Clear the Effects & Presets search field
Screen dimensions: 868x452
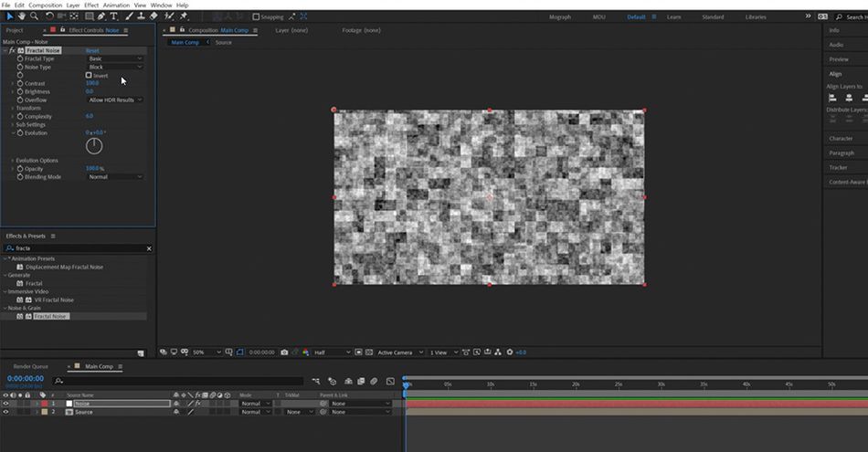coord(149,249)
